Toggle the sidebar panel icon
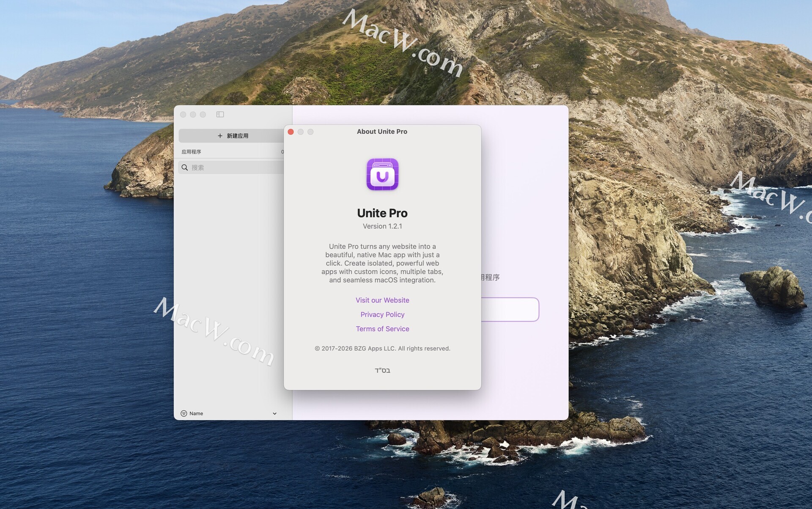 220,114
